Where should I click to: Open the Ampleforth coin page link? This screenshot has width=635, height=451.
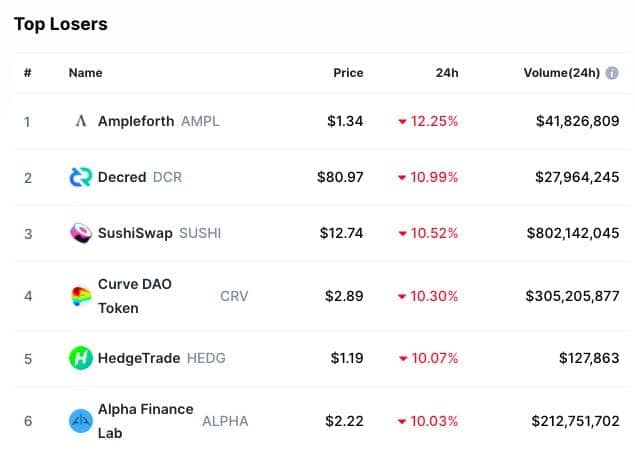(136, 121)
